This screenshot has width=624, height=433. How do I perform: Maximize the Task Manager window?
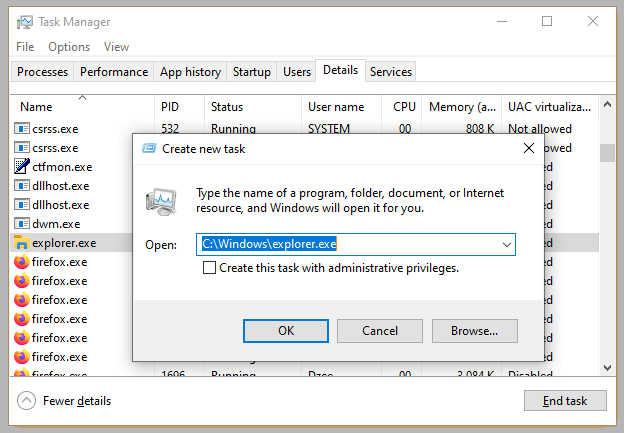tap(547, 21)
